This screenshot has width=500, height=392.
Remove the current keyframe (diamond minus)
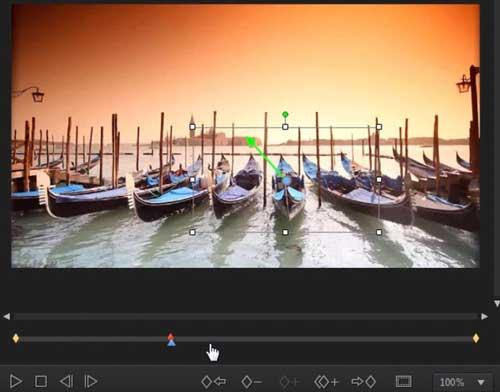point(251,382)
